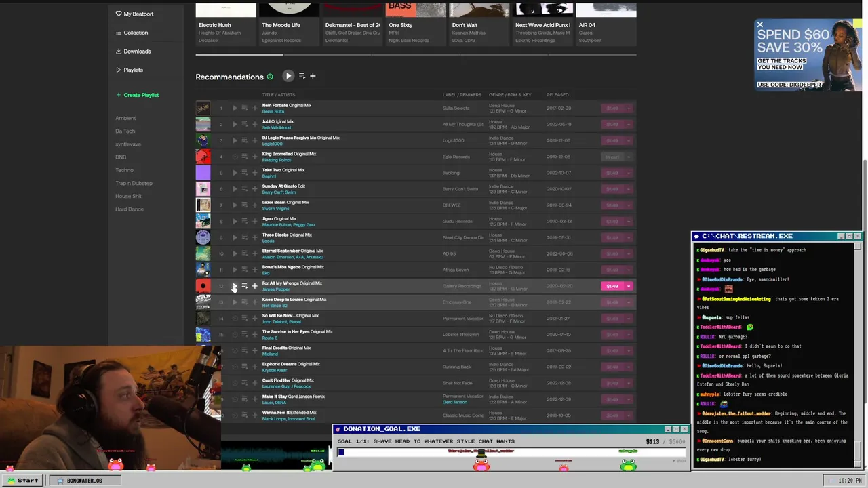Image resolution: width=868 pixels, height=488 pixels.
Task: Play Bowa's Mba Ngebe track
Action: coord(235,270)
